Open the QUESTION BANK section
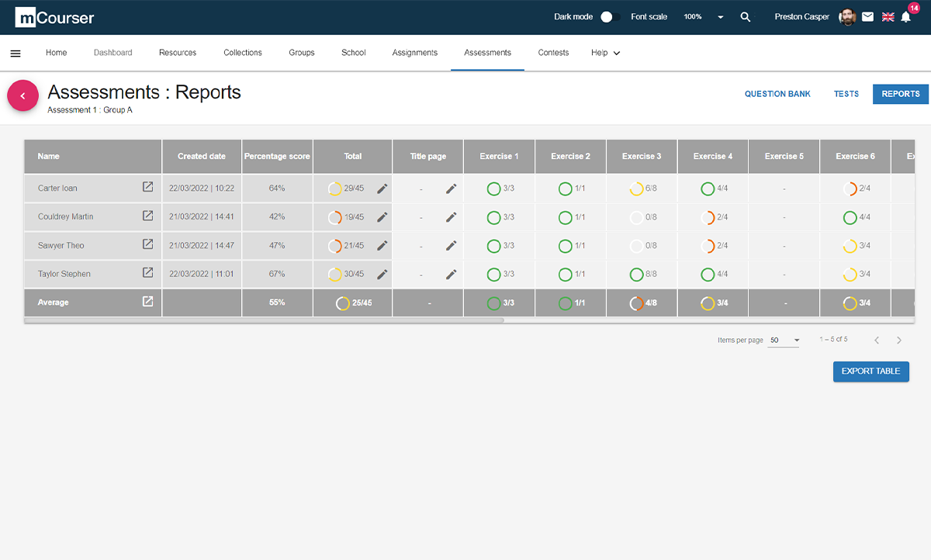Image resolution: width=931 pixels, height=560 pixels. coord(777,94)
